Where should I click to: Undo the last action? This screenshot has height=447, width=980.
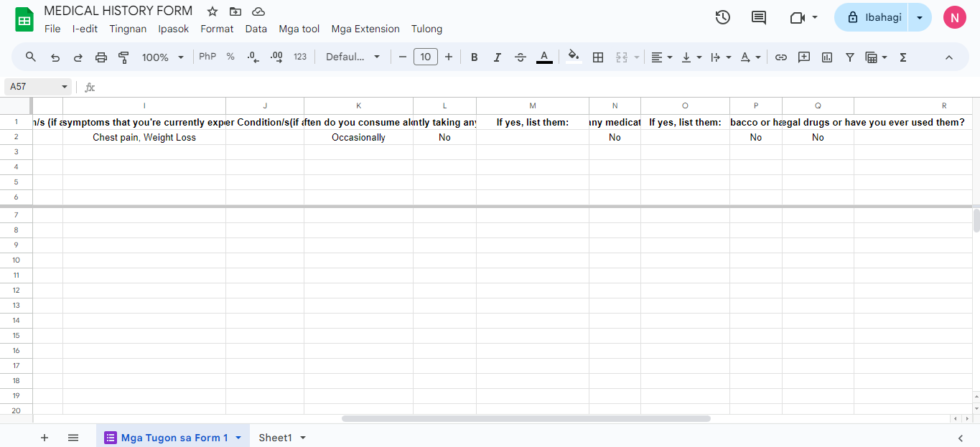click(55, 57)
